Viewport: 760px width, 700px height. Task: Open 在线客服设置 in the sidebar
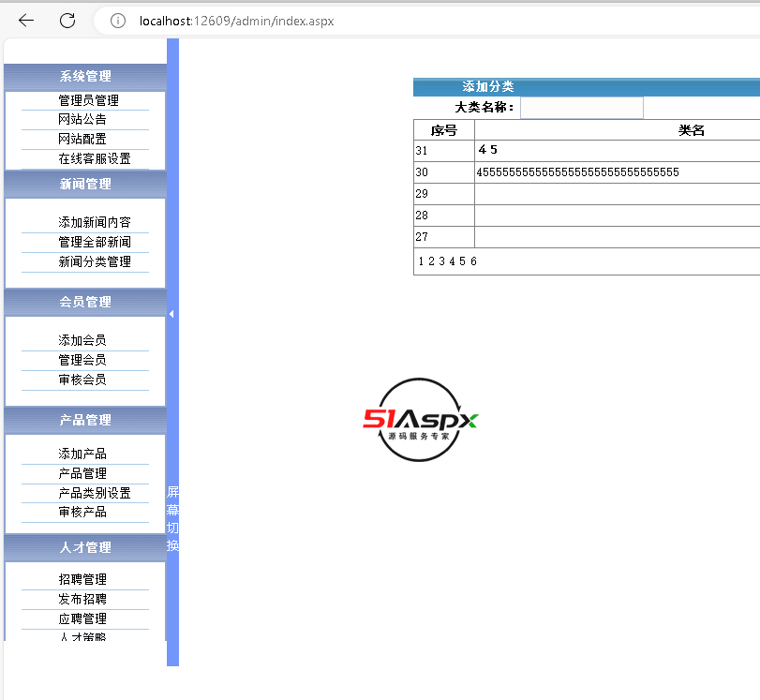(x=95, y=158)
